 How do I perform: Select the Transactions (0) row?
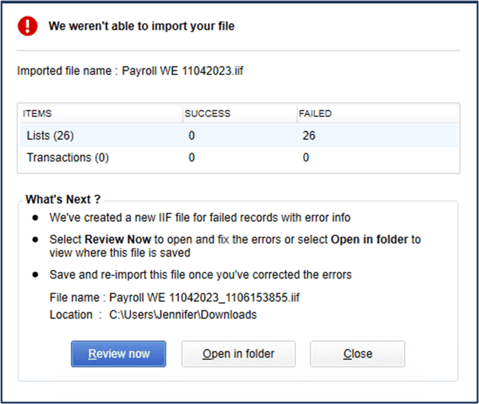click(x=239, y=157)
